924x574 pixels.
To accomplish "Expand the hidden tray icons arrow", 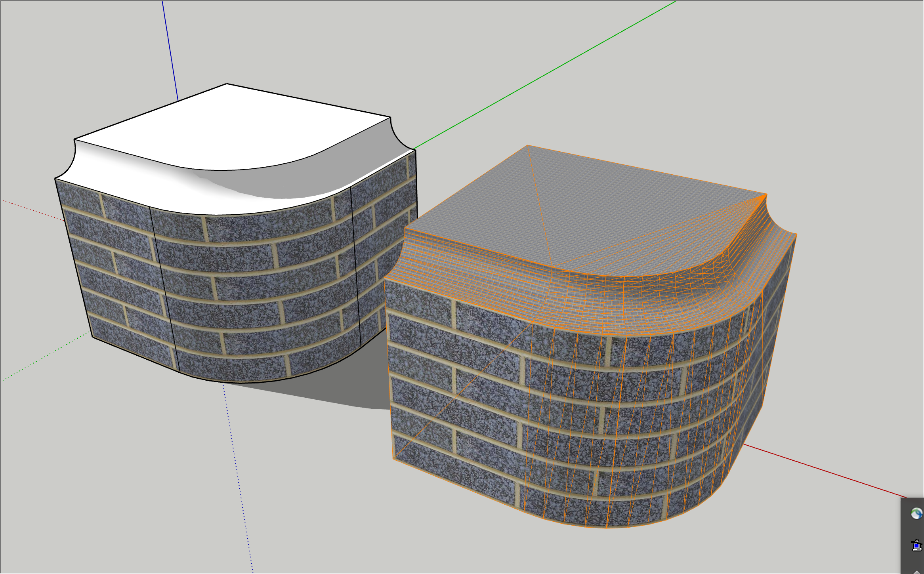I will (x=917, y=572).
